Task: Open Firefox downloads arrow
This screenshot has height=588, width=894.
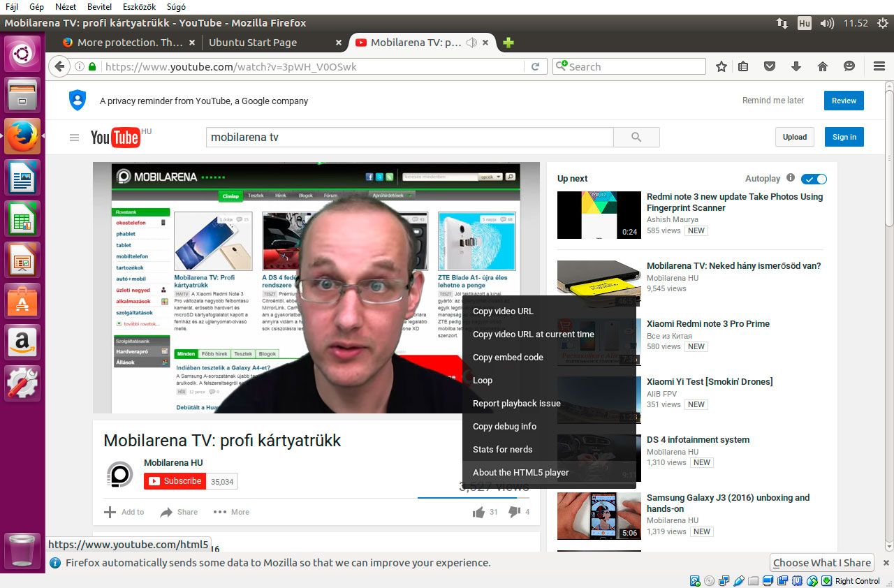Action: click(x=796, y=66)
